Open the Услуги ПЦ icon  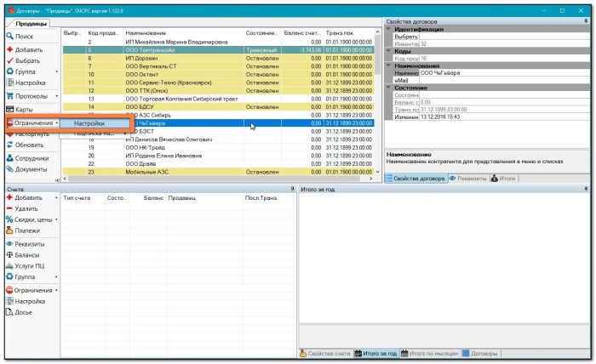coord(9,265)
